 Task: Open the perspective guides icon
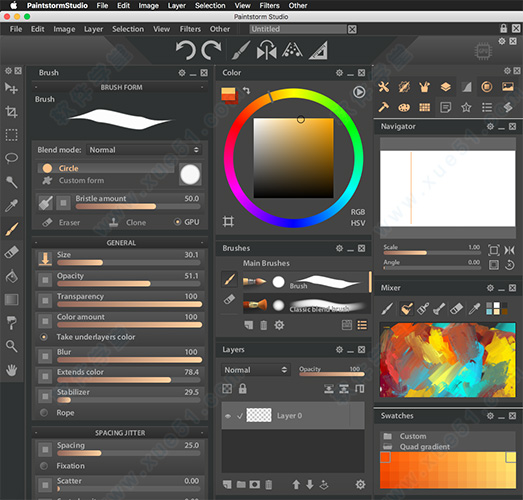click(292, 50)
